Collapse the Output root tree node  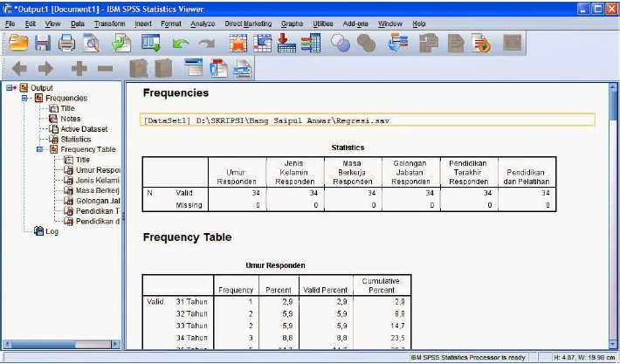tap(9, 88)
